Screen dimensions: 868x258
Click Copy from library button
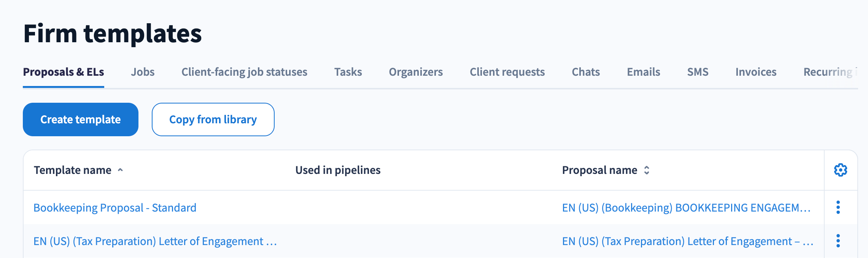213,119
